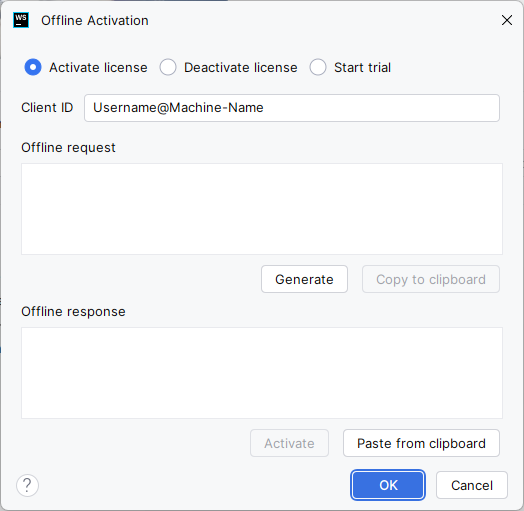
Task: Click the Offline response label text
Action: click(73, 311)
